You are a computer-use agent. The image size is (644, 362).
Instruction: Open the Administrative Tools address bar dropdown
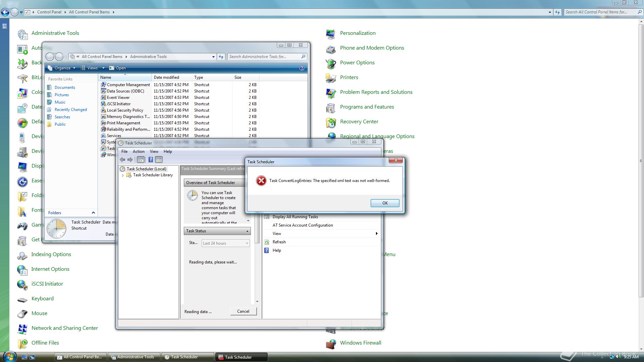[x=213, y=57]
